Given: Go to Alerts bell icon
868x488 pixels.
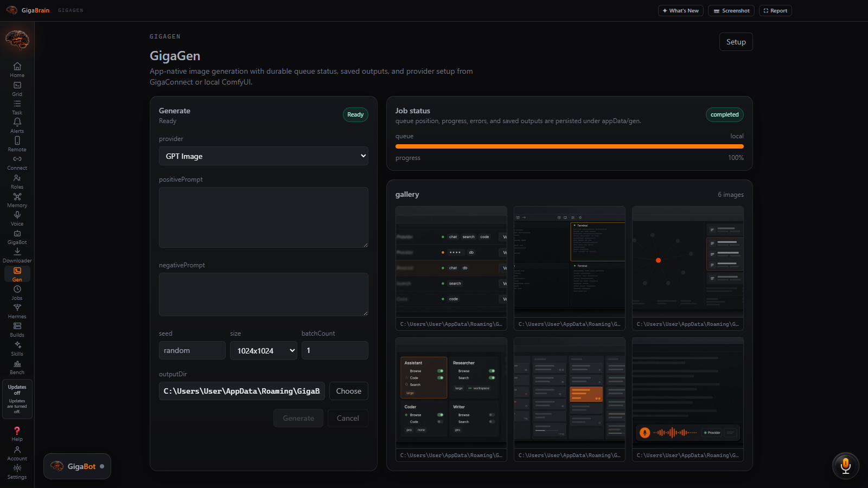Looking at the screenshot, I should [17, 126].
